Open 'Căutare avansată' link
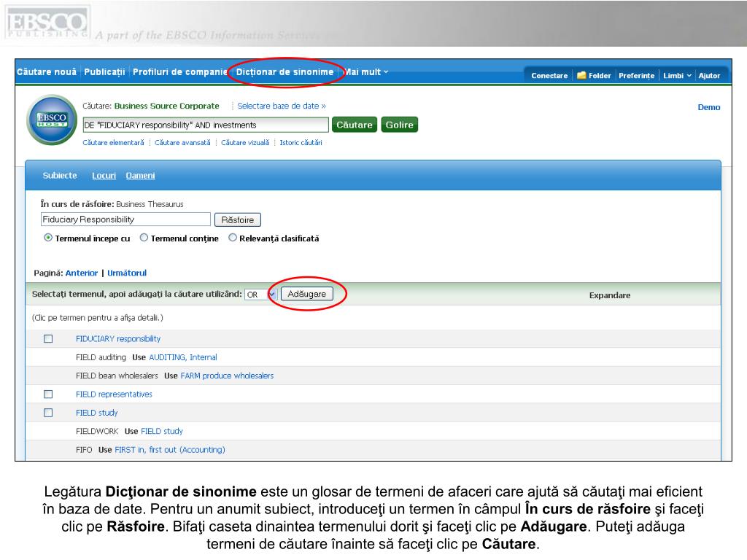747x560 pixels. point(182,142)
